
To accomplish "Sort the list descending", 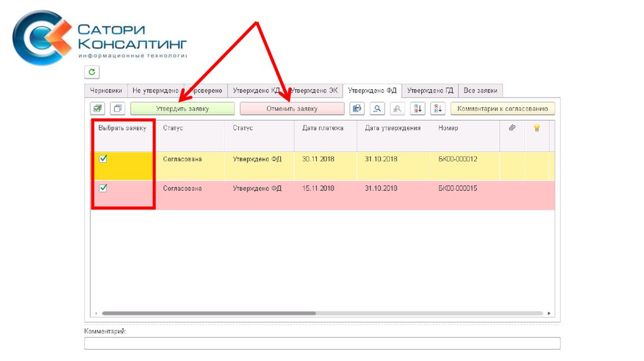I will (x=438, y=109).
